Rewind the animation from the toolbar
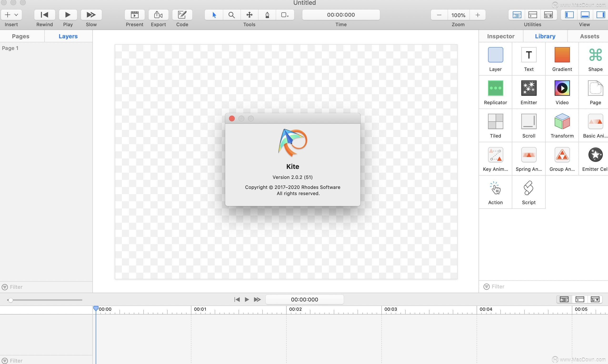This screenshot has height=364, width=608. [x=45, y=15]
